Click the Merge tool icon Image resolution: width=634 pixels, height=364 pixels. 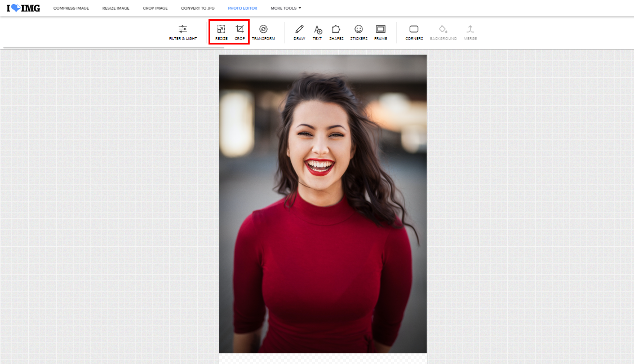pyautogui.click(x=470, y=32)
